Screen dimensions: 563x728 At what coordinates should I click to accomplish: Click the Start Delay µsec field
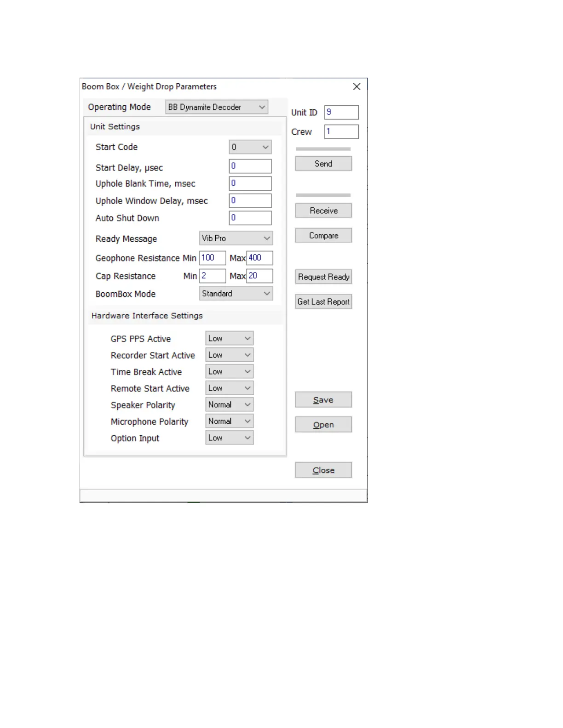[x=250, y=166]
